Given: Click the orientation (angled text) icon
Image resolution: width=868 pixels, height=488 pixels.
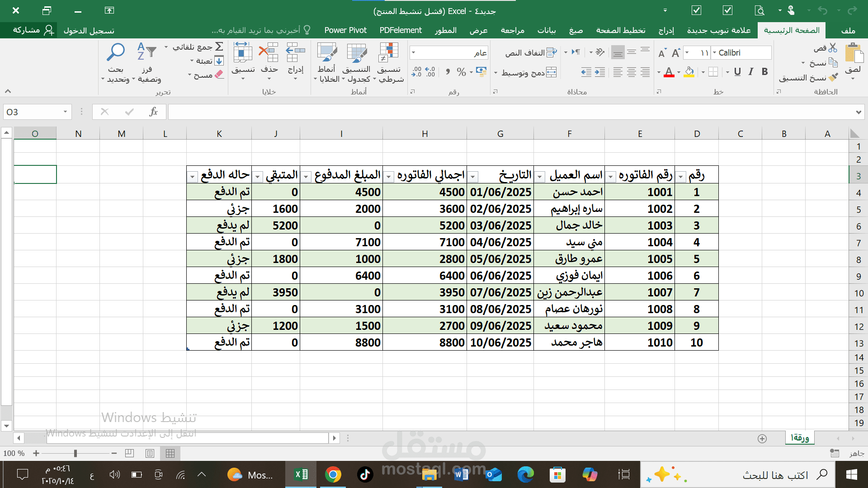Looking at the screenshot, I should (600, 52).
